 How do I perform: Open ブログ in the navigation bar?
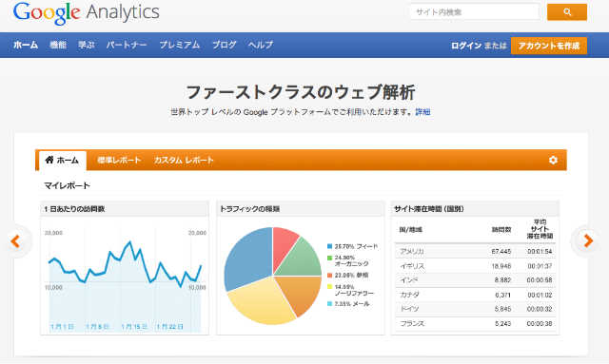pyautogui.click(x=225, y=45)
